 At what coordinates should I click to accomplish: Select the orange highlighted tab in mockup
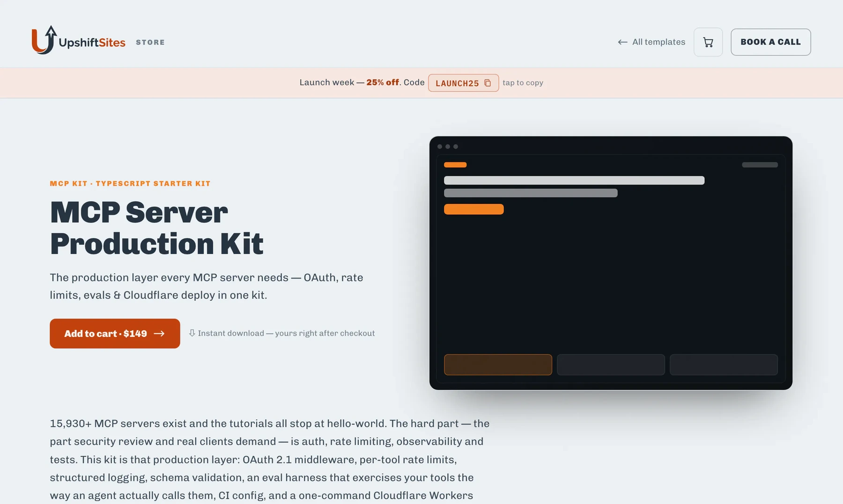coord(498,365)
